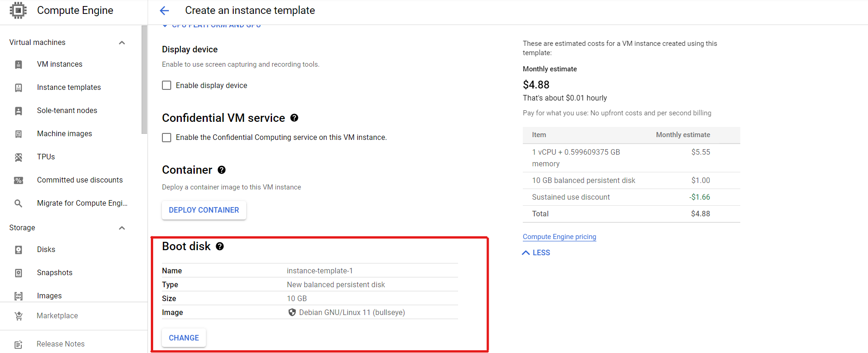Click the Total row $4.88 value
The height and width of the screenshot is (353, 868).
pos(701,214)
